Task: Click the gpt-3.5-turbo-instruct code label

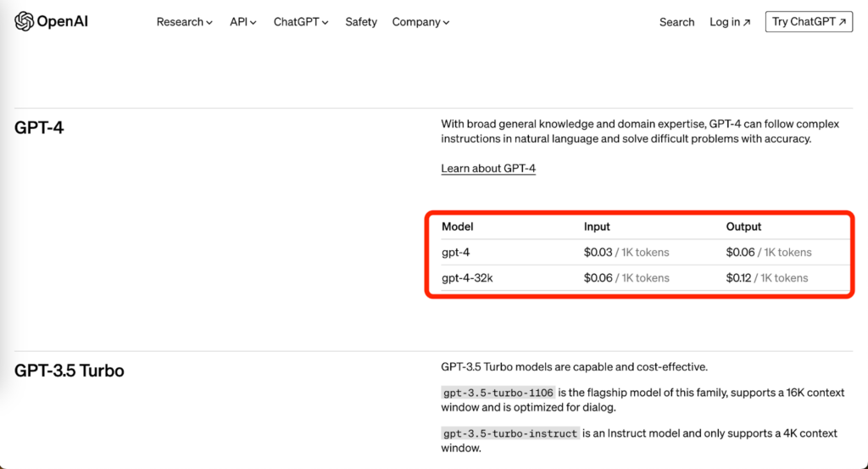Action: pyautogui.click(x=509, y=433)
